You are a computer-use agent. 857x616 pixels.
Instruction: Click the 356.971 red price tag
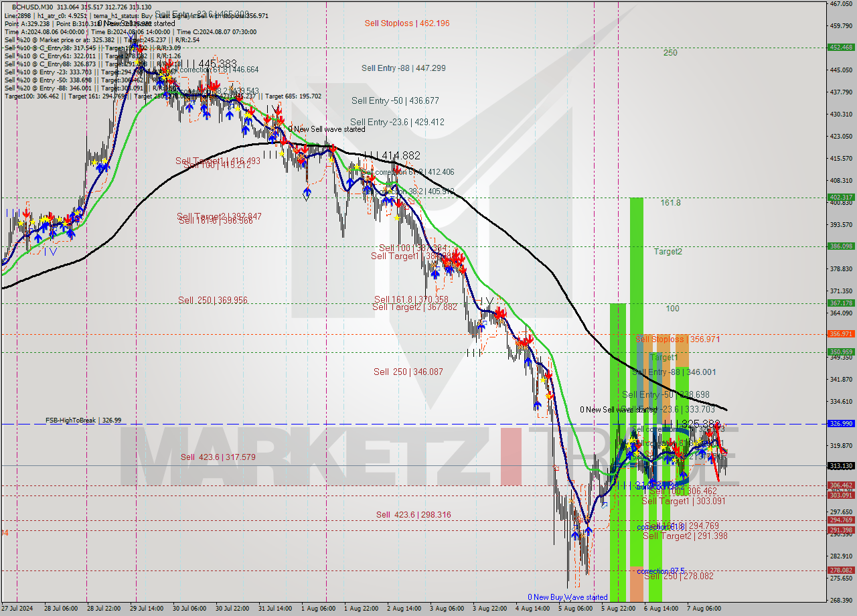click(x=841, y=334)
